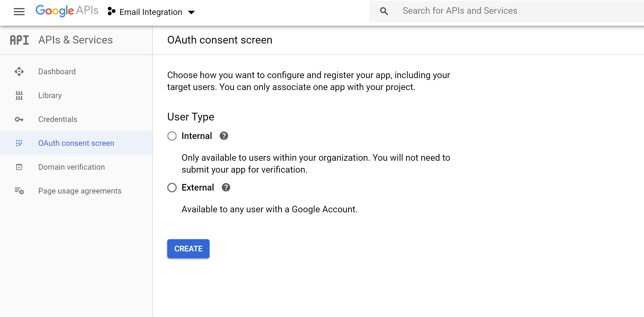Select Domain verification in the sidebar
The height and width of the screenshot is (317, 644).
pyautogui.click(x=71, y=167)
